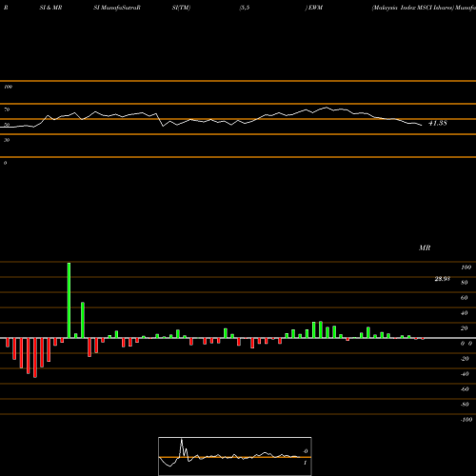The width and height of the screenshot is (476, 476).
Task: Click the -80 label on MR axis
Action: [x=465, y=405]
